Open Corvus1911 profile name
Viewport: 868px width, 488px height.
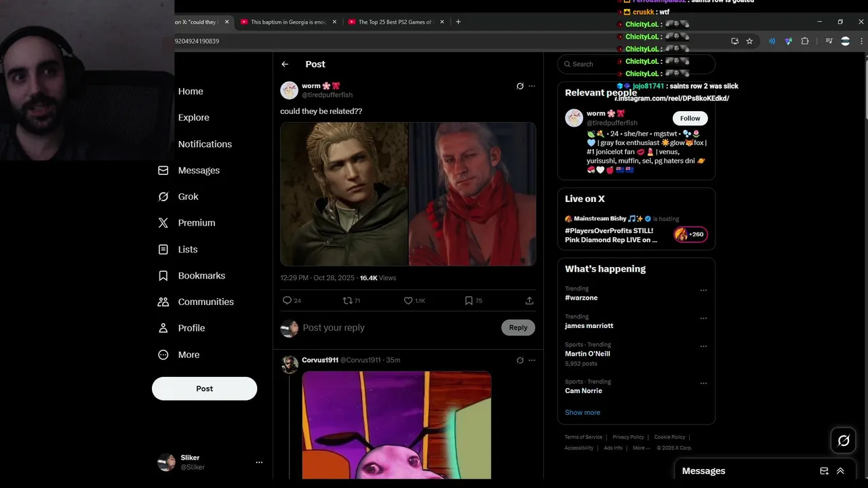[320, 360]
